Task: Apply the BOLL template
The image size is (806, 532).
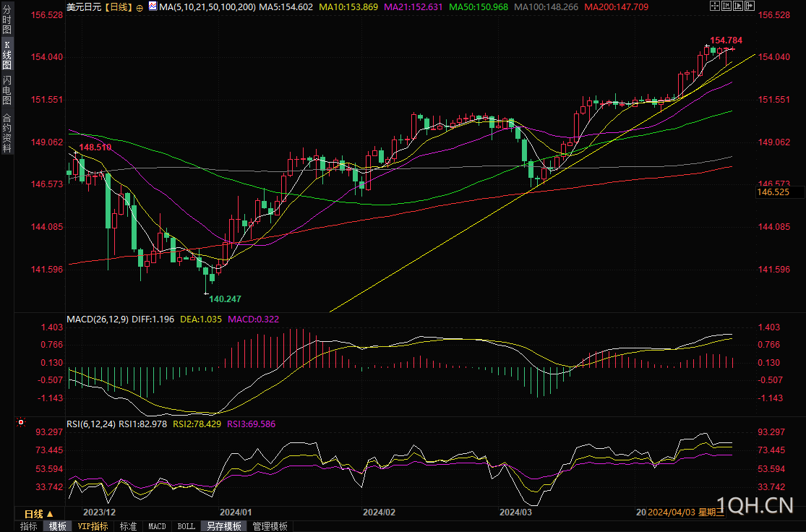Action: pos(186,526)
